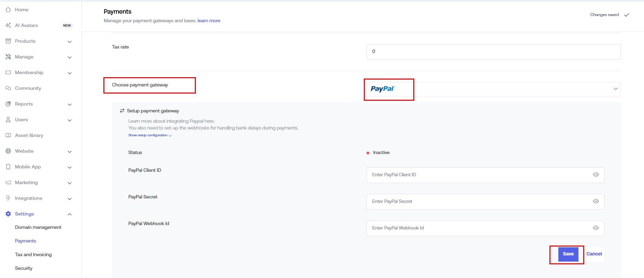Click the PayPal Webhook Id label
Image resolution: width=644 pixels, height=278 pixels.
pos(149,223)
